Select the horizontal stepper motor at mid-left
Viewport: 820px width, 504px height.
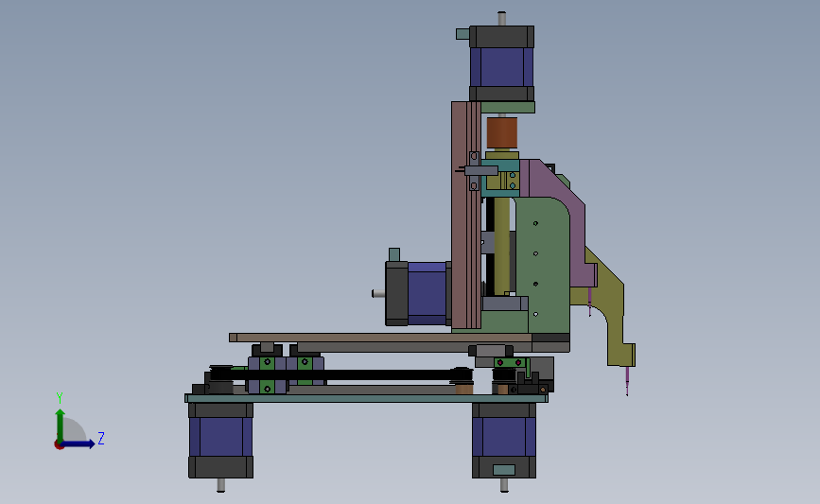tap(418, 293)
